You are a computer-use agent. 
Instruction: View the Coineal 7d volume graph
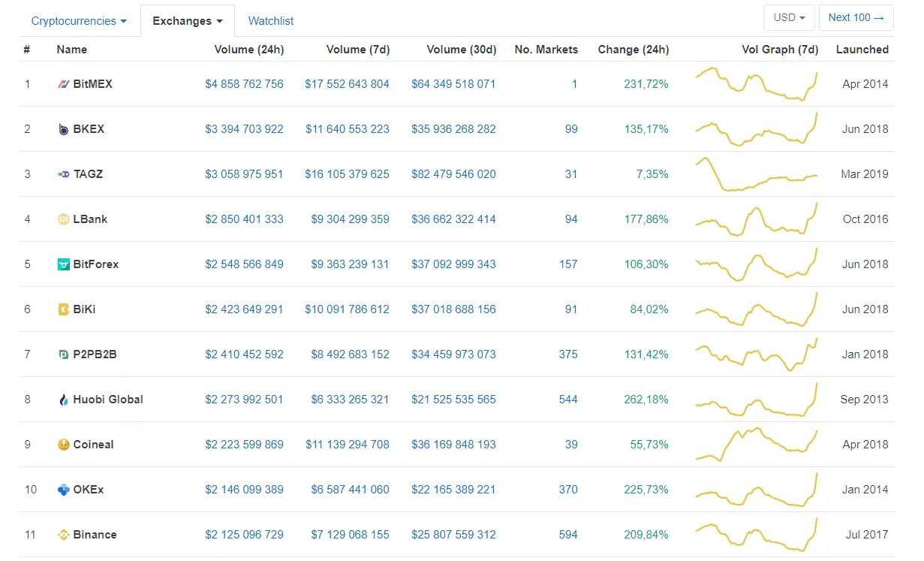tap(757, 444)
